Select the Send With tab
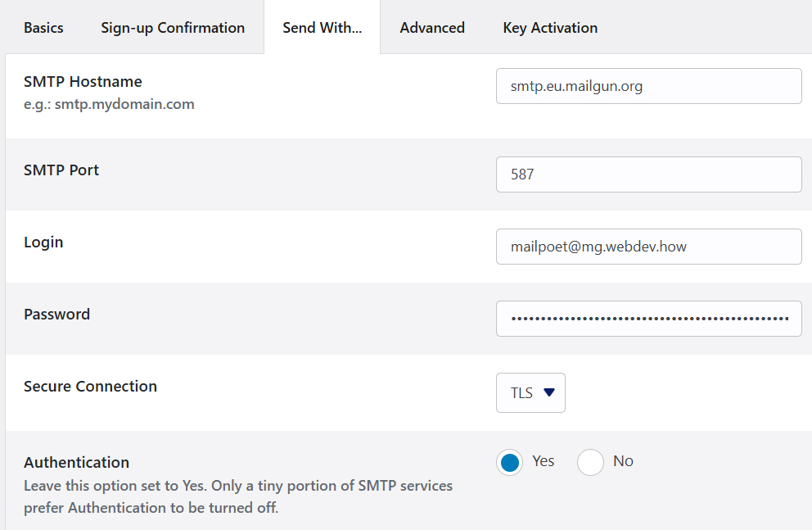The image size is (812, 530). (x=322, y=27)
